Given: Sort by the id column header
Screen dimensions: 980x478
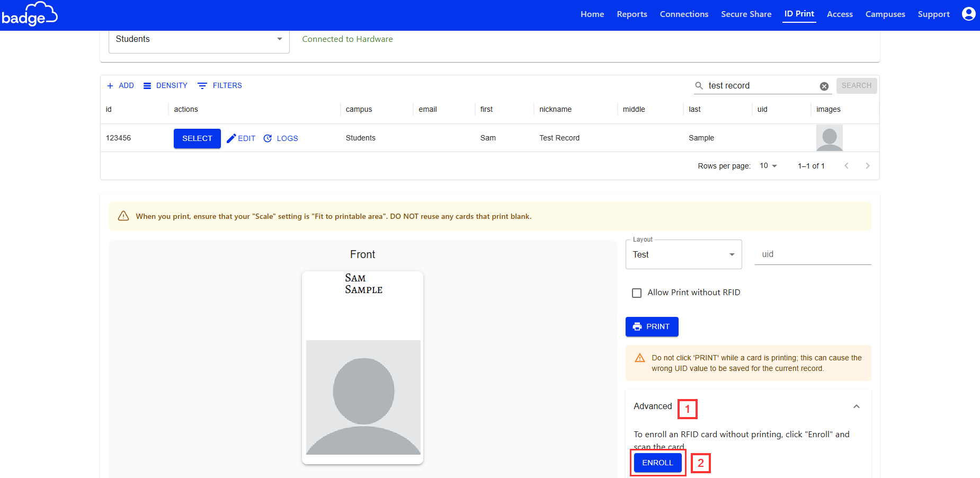Looking at the screenshot, I should [109, 110].
